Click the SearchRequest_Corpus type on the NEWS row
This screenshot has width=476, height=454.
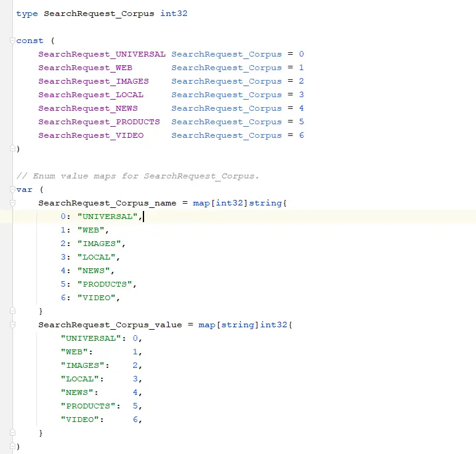pyautogui.click(x=227, y=108)
